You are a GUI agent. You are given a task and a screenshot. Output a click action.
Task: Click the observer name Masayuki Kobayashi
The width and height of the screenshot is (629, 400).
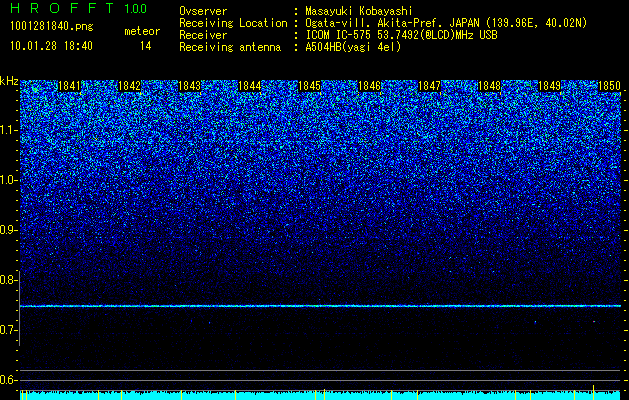[x=359, y=11]
